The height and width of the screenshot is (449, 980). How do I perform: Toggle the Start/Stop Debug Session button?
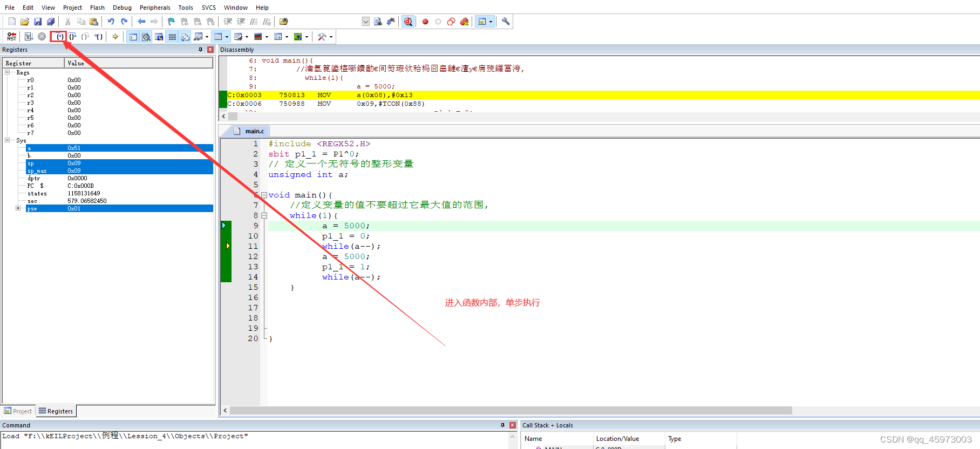408,22
